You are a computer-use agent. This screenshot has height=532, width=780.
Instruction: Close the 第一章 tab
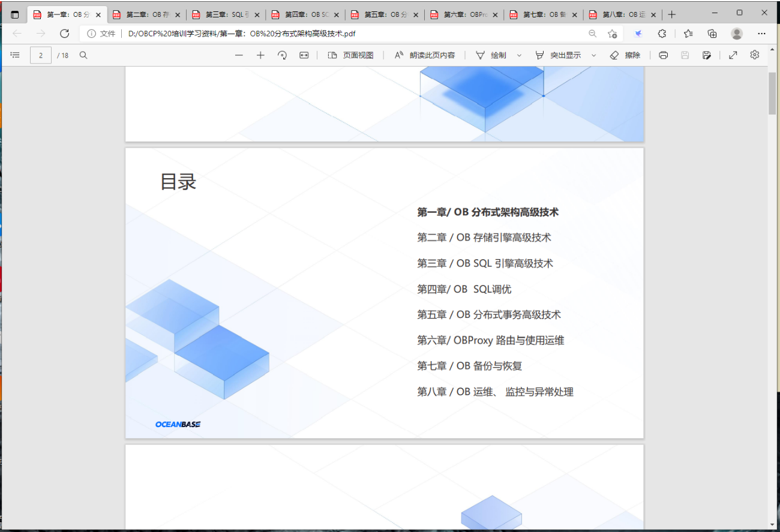[x=98, y=15]
